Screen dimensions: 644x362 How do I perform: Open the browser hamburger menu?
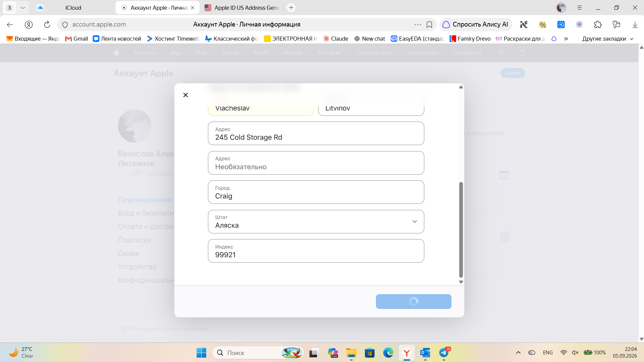(x=579, y=7)
